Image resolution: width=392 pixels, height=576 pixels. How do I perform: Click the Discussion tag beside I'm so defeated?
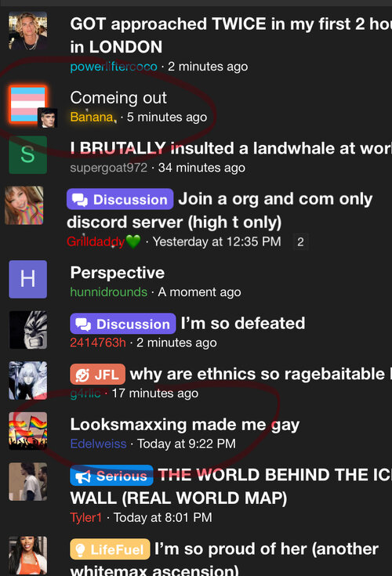(x=123, y=324)
